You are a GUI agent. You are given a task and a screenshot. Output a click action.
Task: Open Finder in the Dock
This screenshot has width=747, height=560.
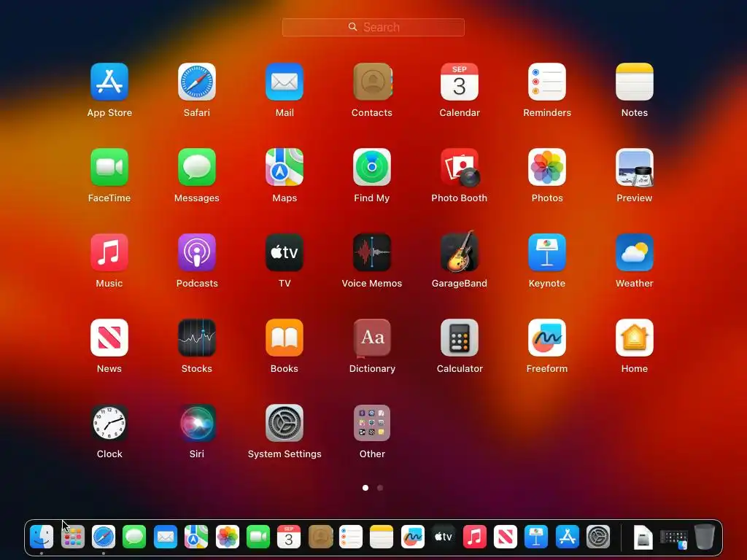click(x=42, y=537)
